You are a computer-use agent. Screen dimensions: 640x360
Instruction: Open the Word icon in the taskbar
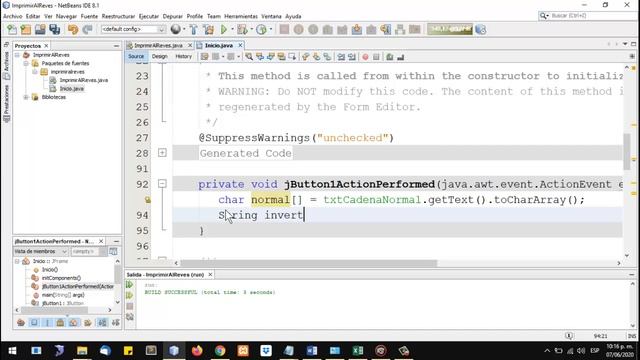pyautogui.click(x=312, y=351)
